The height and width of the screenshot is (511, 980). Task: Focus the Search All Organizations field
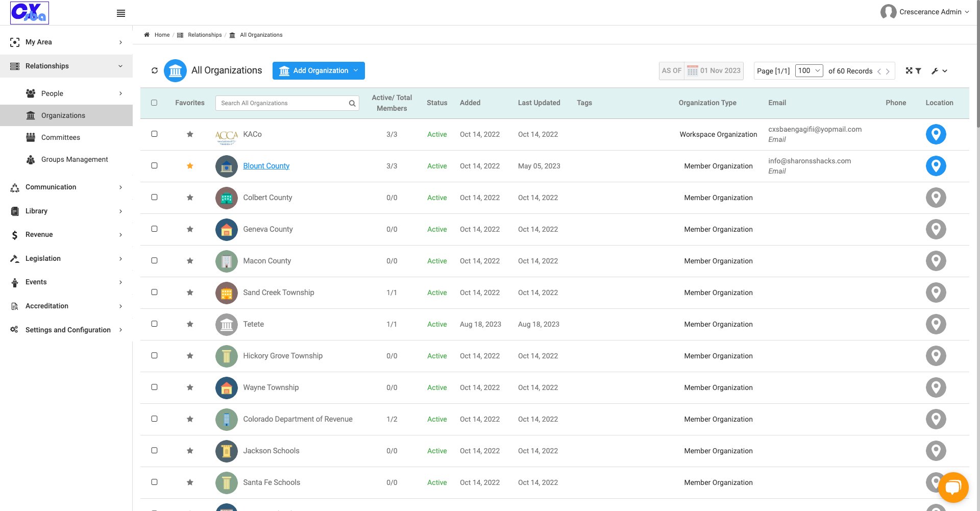tap(287, 103)
